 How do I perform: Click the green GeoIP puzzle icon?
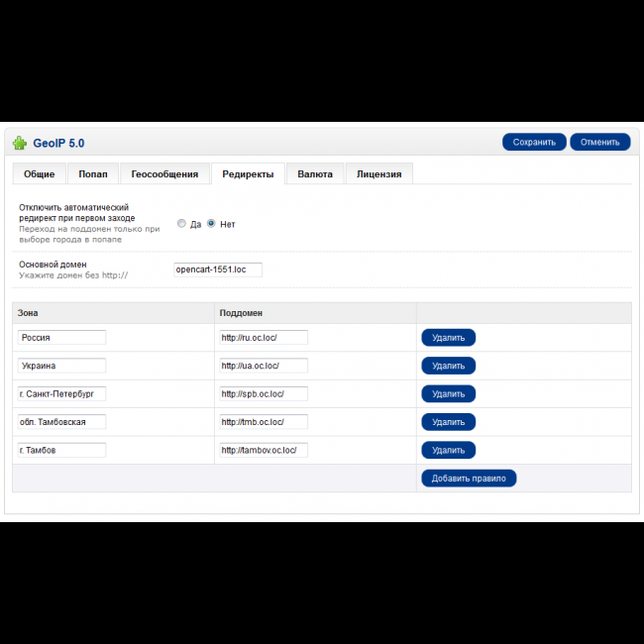click(x=19, y=143)
